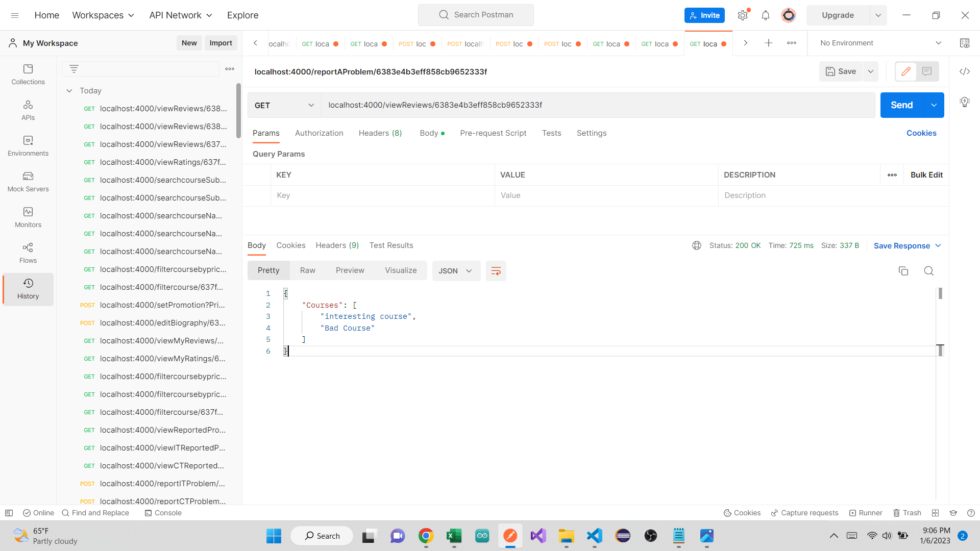This screenshot has width=980, height=551.
Task: Switch to edit mode pencil toggle
Action: click(906, 71)
